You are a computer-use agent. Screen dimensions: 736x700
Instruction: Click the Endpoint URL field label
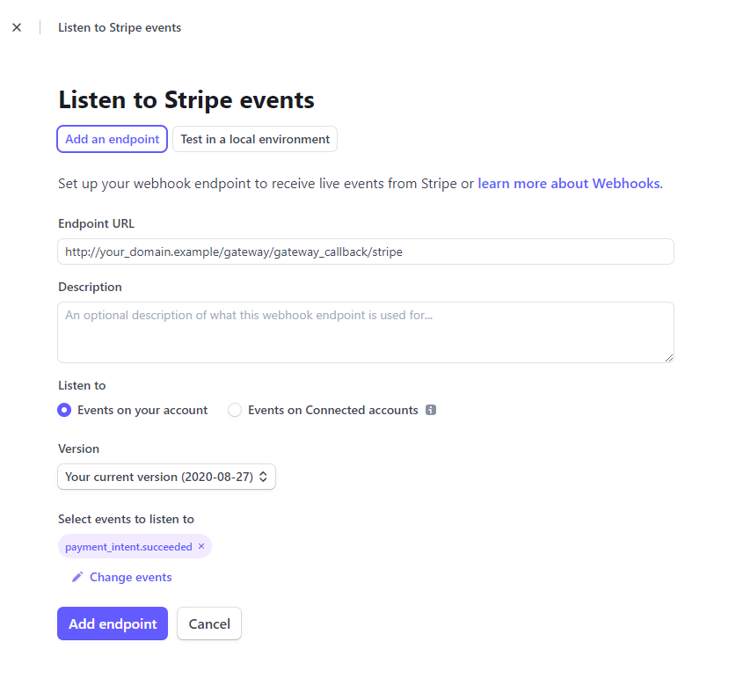tap(97, 223)
